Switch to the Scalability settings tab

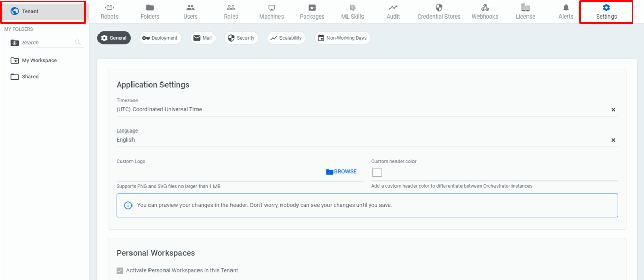(x=286, y=38)
